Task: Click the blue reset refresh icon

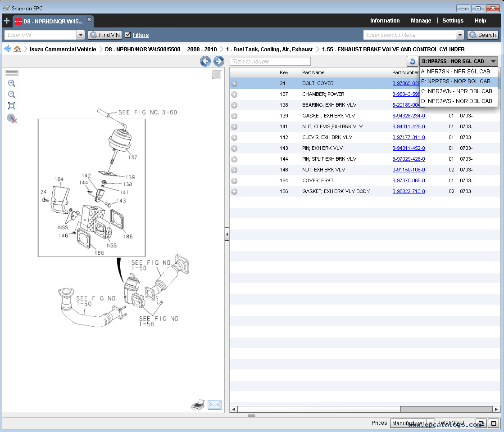Action: pyautogui.click(x=413, y=61)
